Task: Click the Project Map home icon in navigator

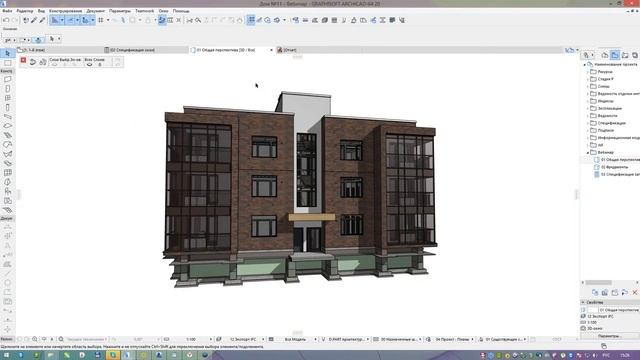Action: pyautogui.click(x=605, y=55)
